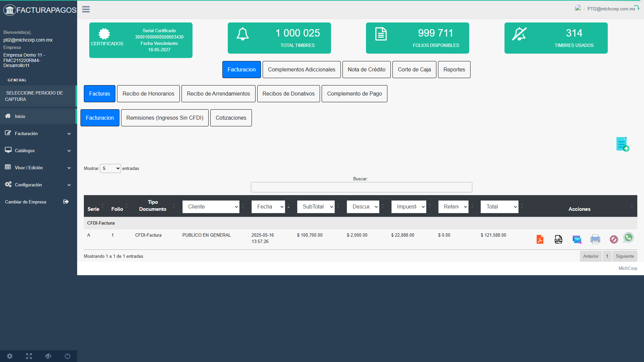Print the invoice with printer icon
Screen dimensions: 644x362
(x=595, y=239)
